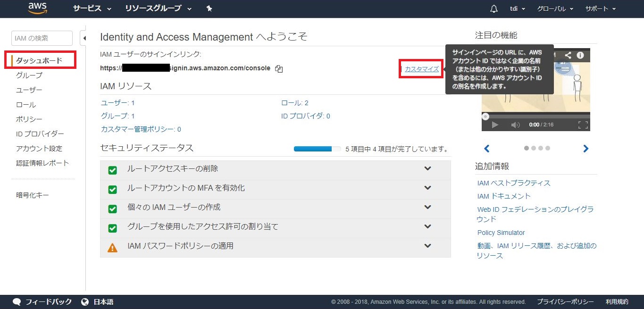Screen dimensions: 644x309
Task: Click the AWS logo home icon
Action: pyautogui.click(x=37, y=8)
